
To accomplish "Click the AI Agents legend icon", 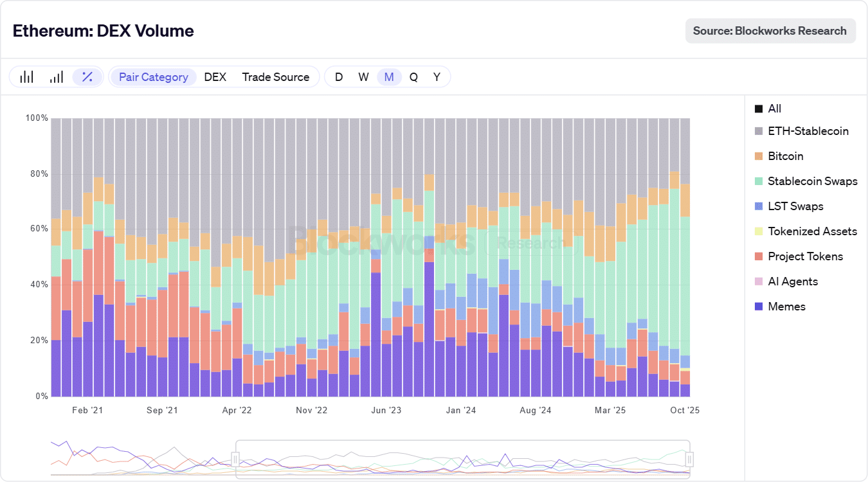I will point(759,281).
